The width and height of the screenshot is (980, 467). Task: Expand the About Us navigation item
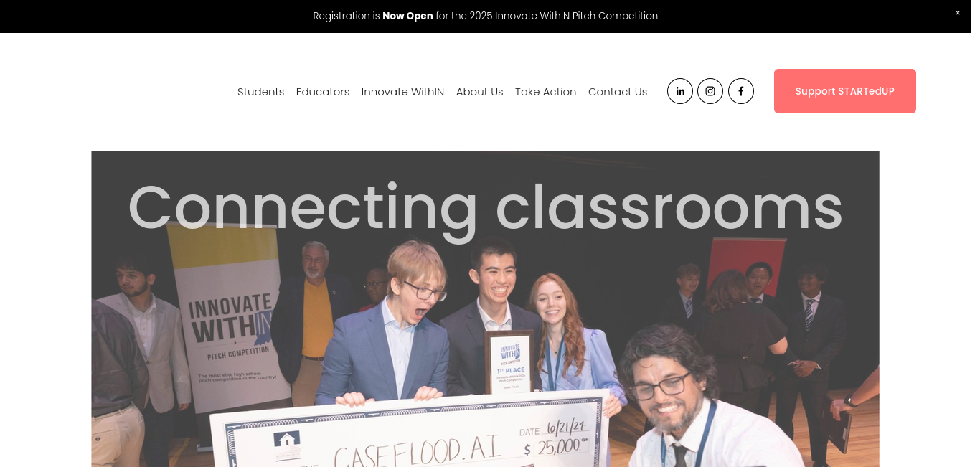[479, 92]
